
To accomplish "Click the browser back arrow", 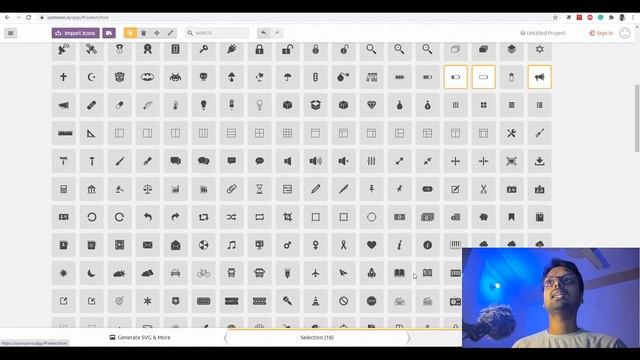I will point(7,18).
